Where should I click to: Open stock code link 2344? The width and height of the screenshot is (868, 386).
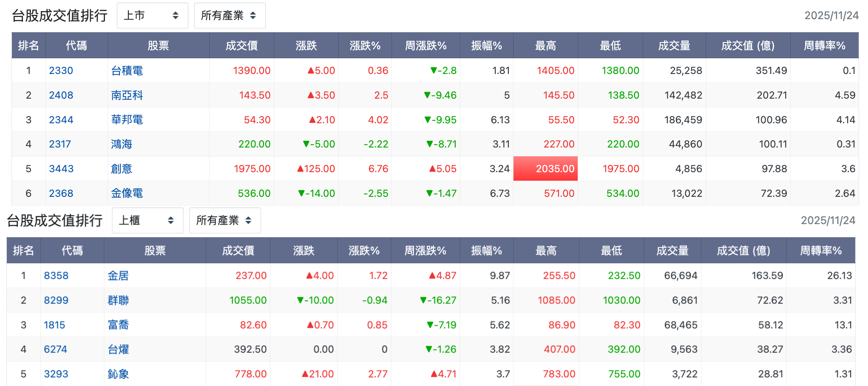click(x=61, y=120)
